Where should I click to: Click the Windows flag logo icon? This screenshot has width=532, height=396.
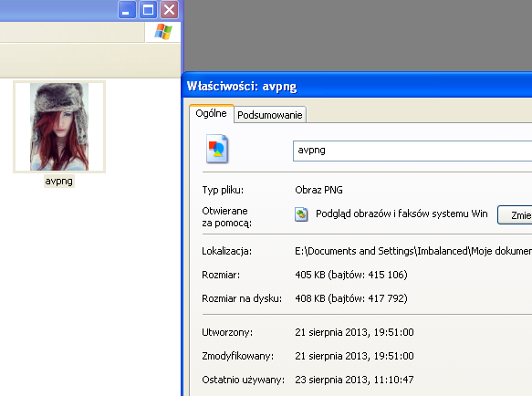tap(163, 32)
